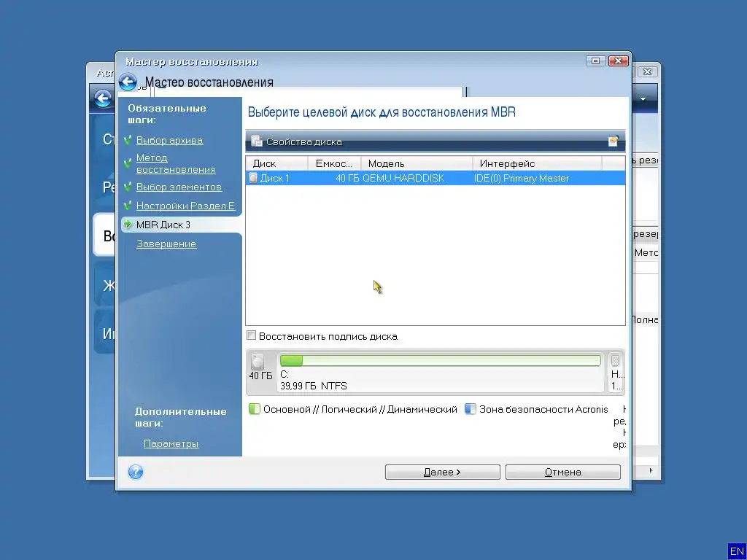Go to Метод восстановления step
This screenshot has width=747, height=560.
click(x=175, y=163)
